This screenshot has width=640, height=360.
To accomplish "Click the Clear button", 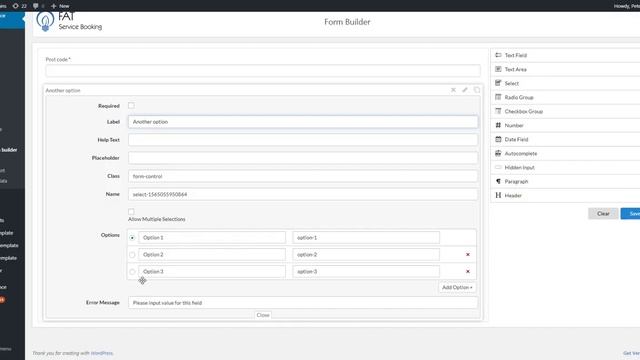I will [603, 213].
